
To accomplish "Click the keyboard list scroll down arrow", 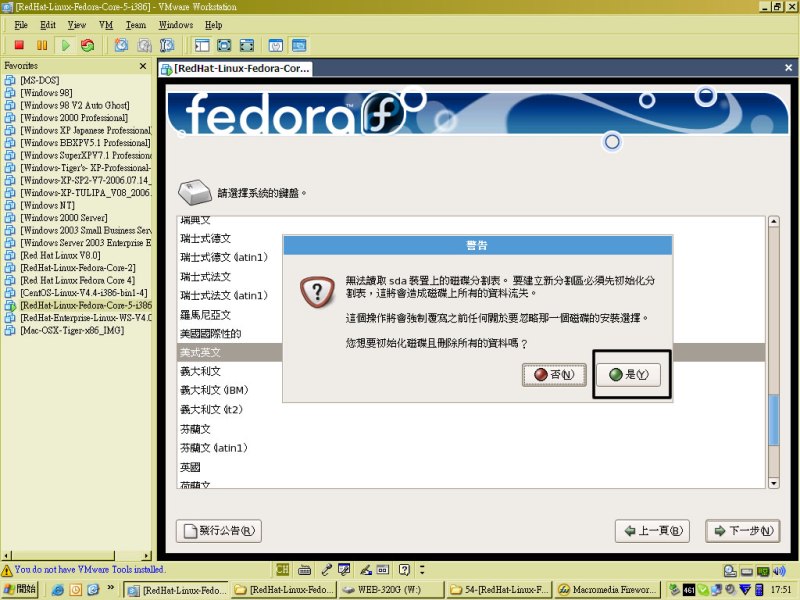I will 773,483.
